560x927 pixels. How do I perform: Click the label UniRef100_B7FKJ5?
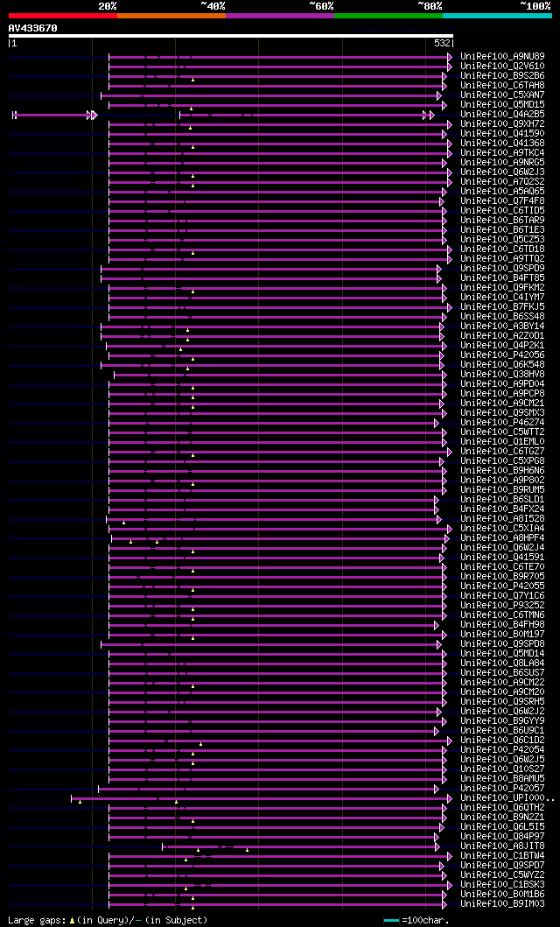tap(503, 307)
